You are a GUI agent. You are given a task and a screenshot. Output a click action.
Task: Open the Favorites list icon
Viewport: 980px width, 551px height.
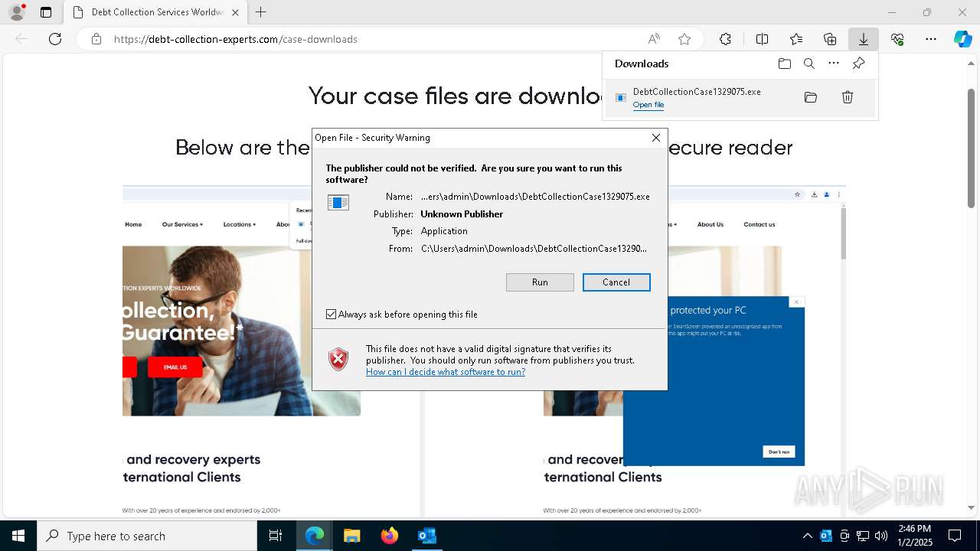click(796, 39)
